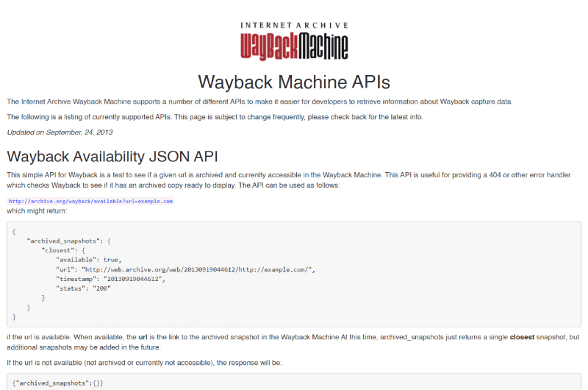Viewport: 588px width, 390px height.
Task: Click the "url": web.archive.org code line
Action: (185, 269)
